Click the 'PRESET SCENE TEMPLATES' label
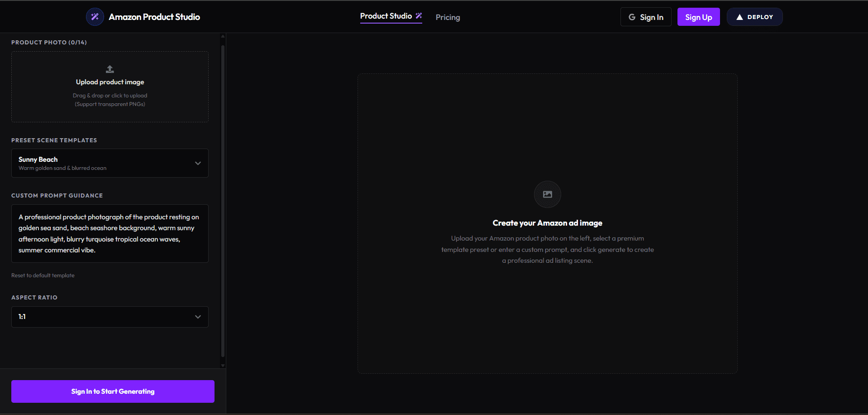 [54, 140]
